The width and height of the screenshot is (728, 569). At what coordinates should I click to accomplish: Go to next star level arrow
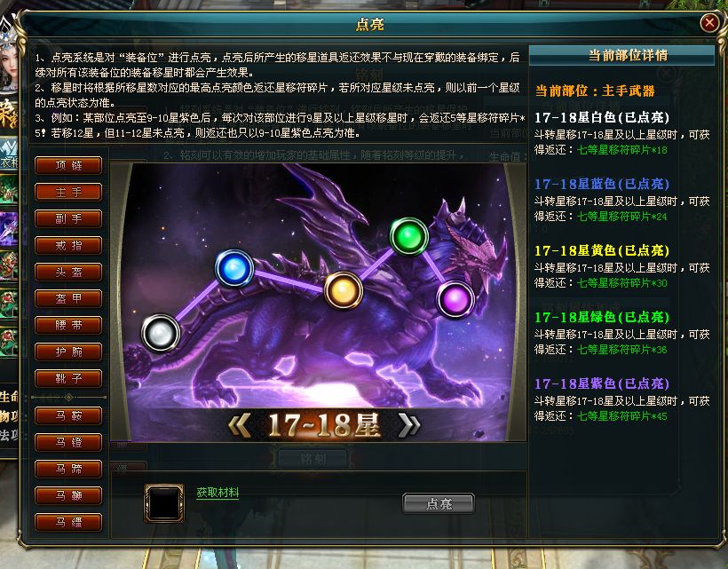(409, 424)
